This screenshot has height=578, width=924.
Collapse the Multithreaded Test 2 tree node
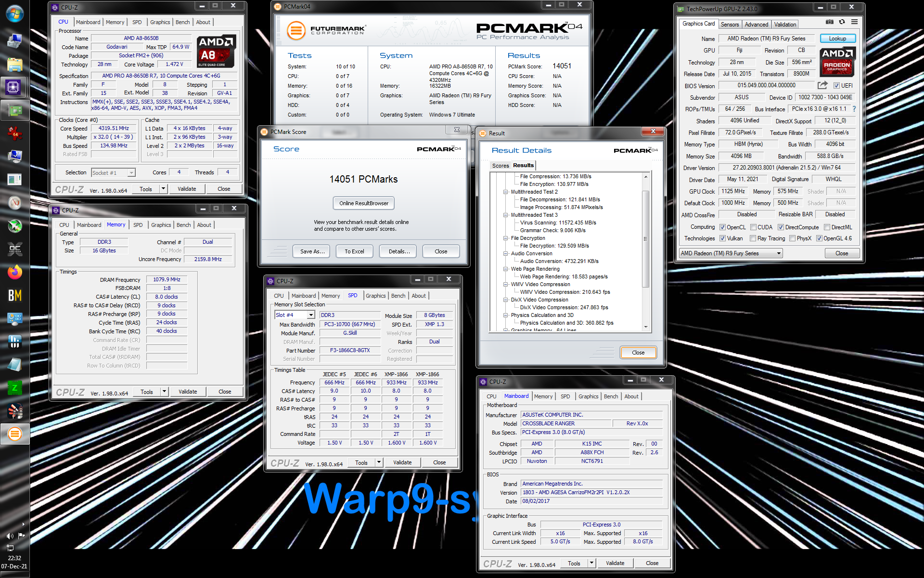(x=506, y=192)
